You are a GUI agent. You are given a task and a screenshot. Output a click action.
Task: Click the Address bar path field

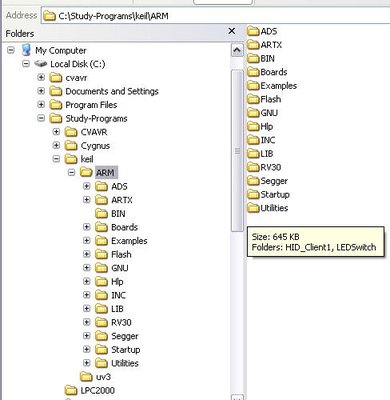pyautogui.click(x=215, y=16)
